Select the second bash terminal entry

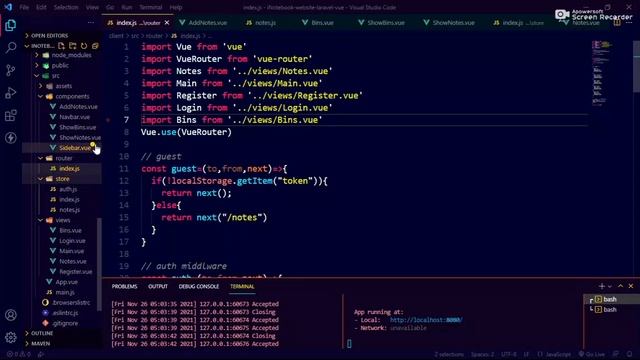[x=610, y=309]
